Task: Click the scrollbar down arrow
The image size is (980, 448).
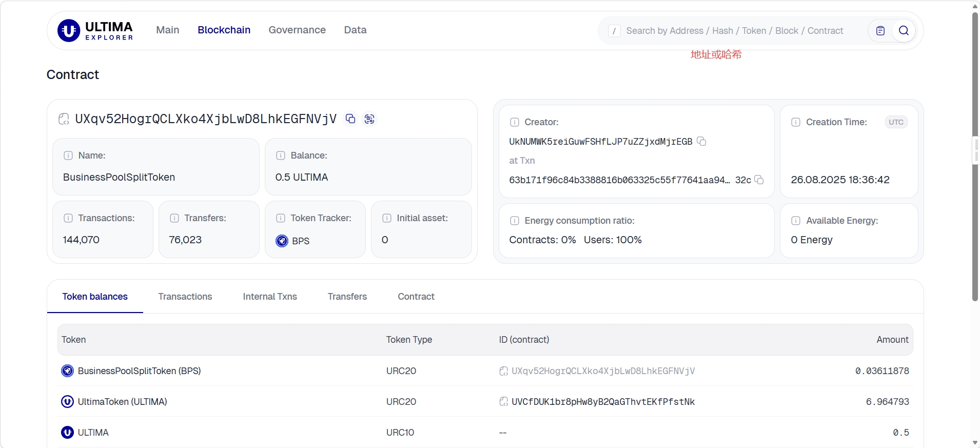Action: pos(975,443)
